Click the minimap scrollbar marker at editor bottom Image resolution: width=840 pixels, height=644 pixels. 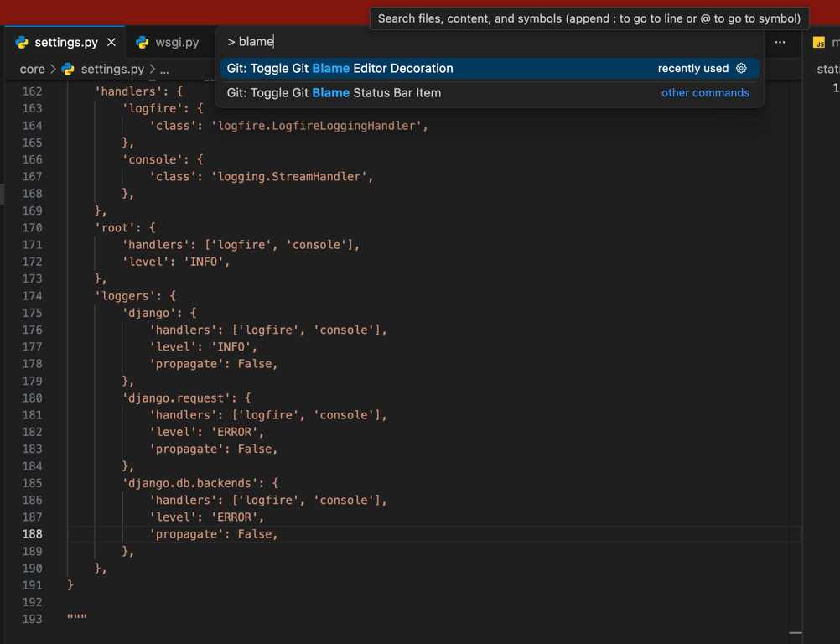[796, 633]
